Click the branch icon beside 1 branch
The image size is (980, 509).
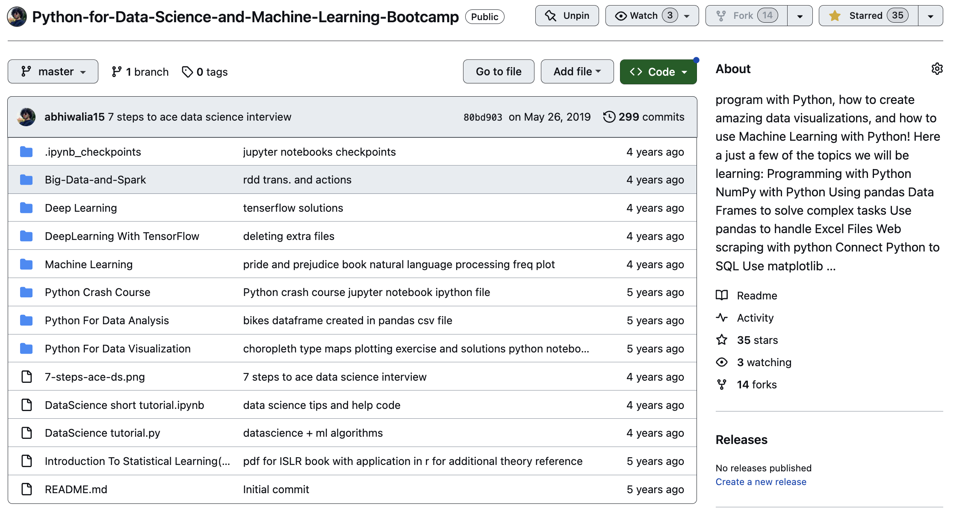116,72
